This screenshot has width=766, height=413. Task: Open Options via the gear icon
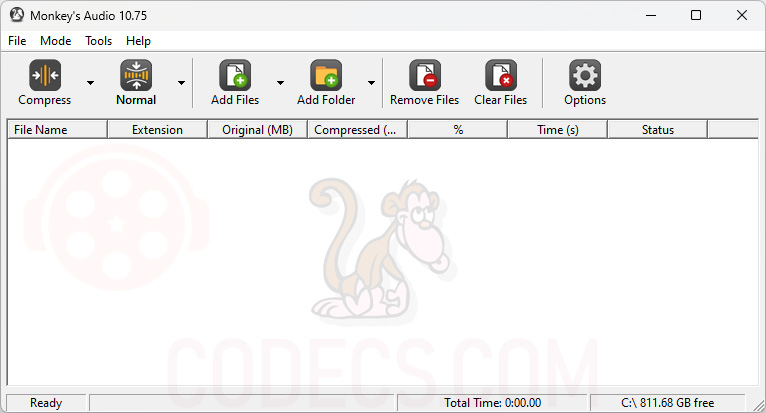(585, 75)
